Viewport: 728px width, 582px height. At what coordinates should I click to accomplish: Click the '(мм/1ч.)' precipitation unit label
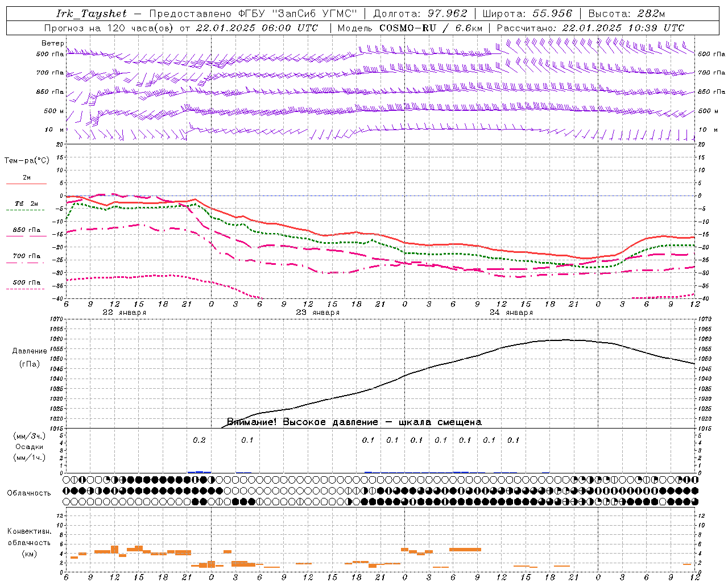[x=30, y=458]
